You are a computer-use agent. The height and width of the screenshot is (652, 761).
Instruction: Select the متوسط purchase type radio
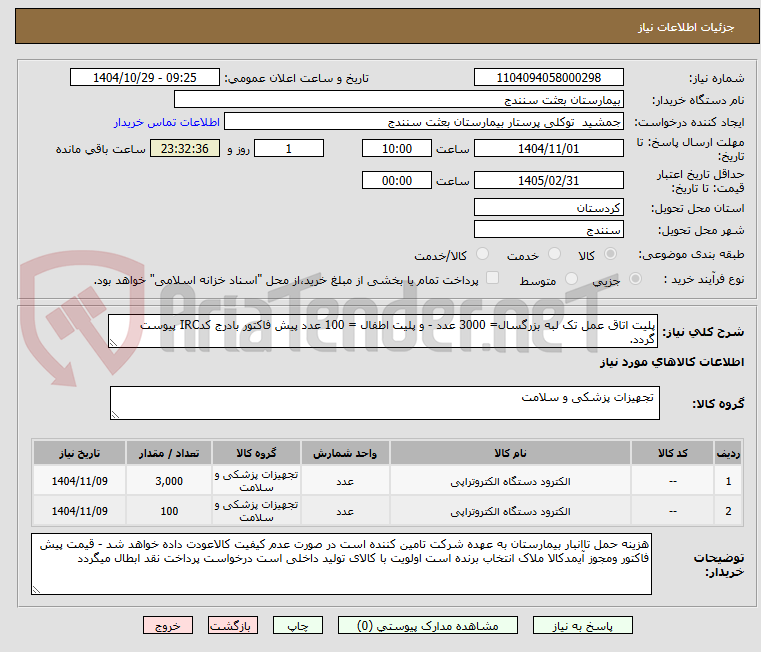tap(571, 279)
